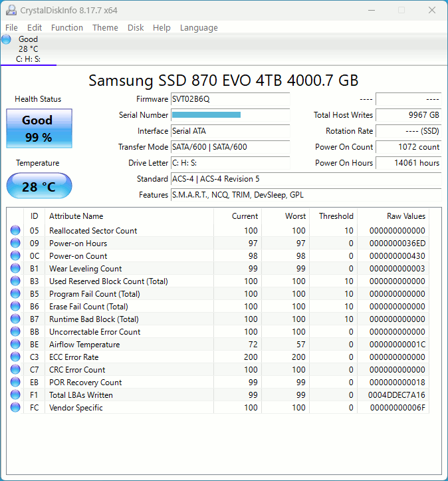Click Total Host Writes value 9967 GB
Image resolution: width=448 pixels, height=481 pixels.
[x=409, y=115]
